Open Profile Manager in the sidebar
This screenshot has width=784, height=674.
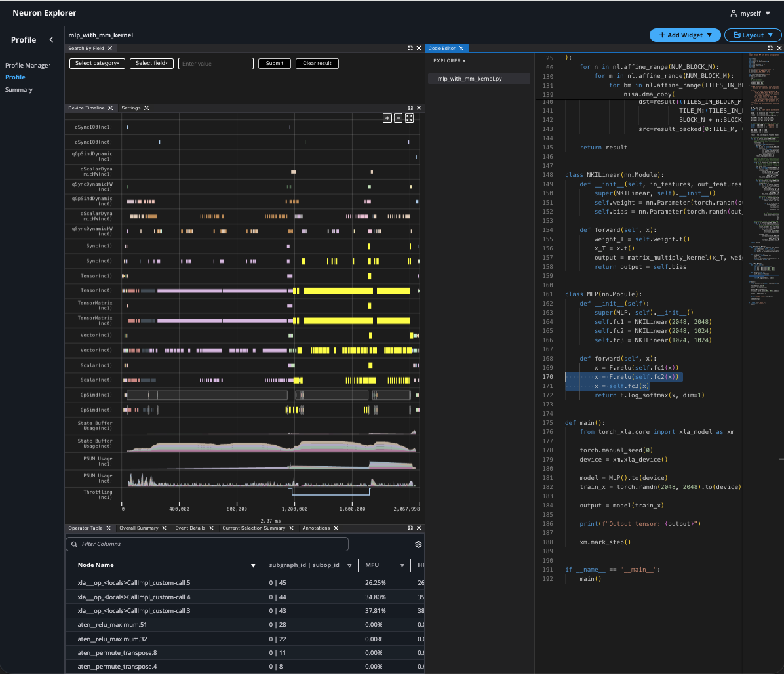pyautogui.click(x=28, y=66)
